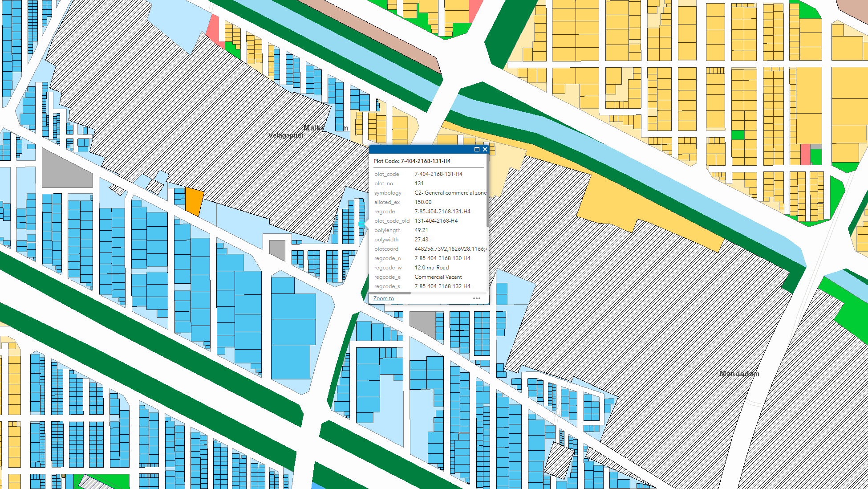Click the plot_code value 7-404-2168-131-H4

(438, 174)
